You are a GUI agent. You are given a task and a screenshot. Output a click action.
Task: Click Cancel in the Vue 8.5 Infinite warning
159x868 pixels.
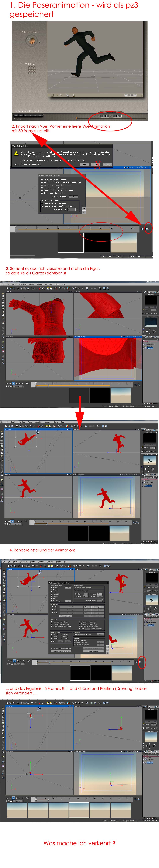107,164
